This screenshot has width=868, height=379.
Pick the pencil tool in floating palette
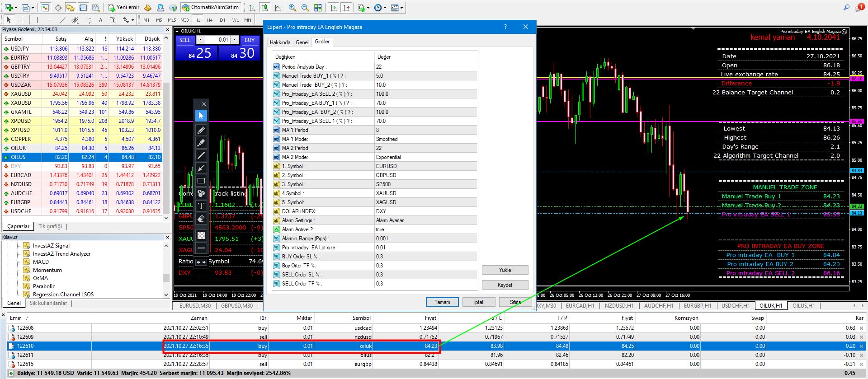[x=201, y=130]
